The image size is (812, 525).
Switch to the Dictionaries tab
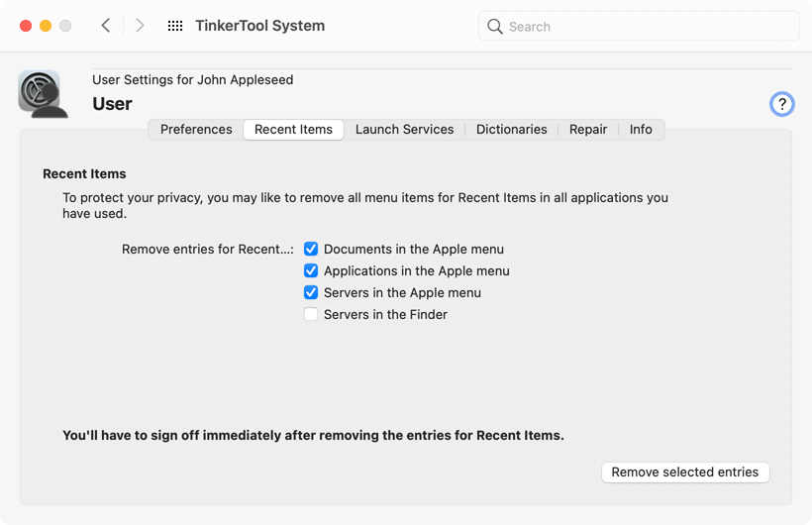tap(512, 130)
